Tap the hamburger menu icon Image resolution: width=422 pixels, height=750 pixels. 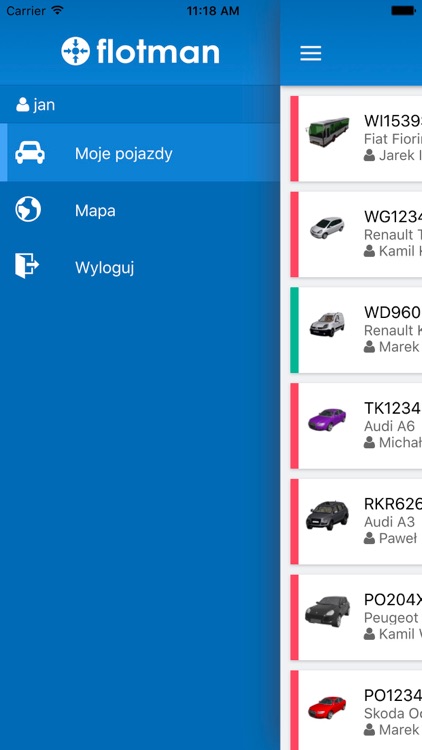tap(311, 53)
